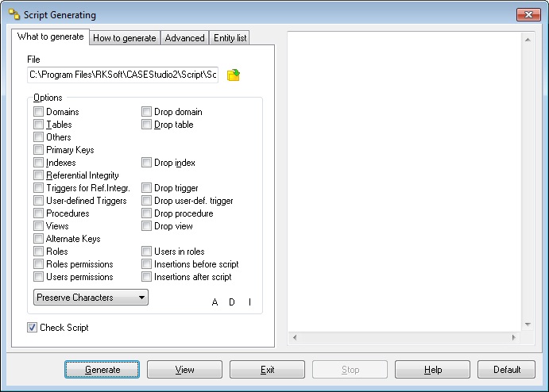Click the browse file folder icon
Image resolution: width=549 pixels, height=392 pixels.
(x=234, y=75)
